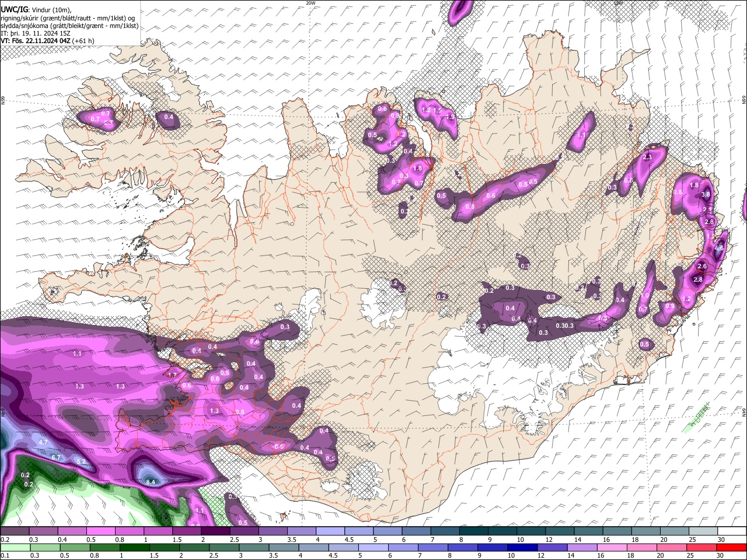Viewport: 747px width, 560px height.
Task: Select the '0.8' label in the lower legend row
Action: [x=94, y=555]
